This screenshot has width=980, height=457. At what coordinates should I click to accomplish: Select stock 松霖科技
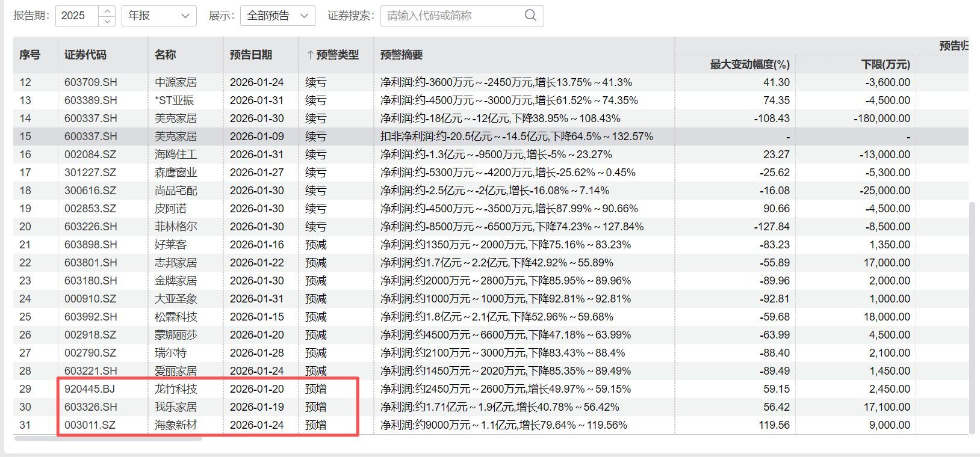click(176, 317)
